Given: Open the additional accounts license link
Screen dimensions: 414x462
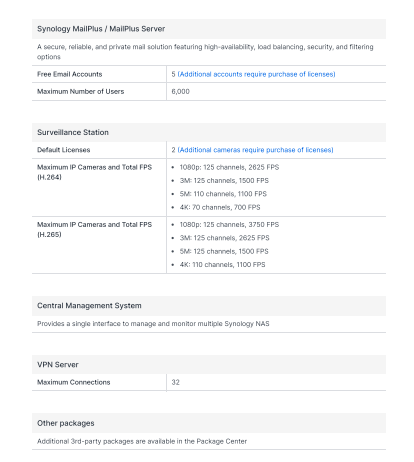Looking at the screenshot, I should 256,74.
